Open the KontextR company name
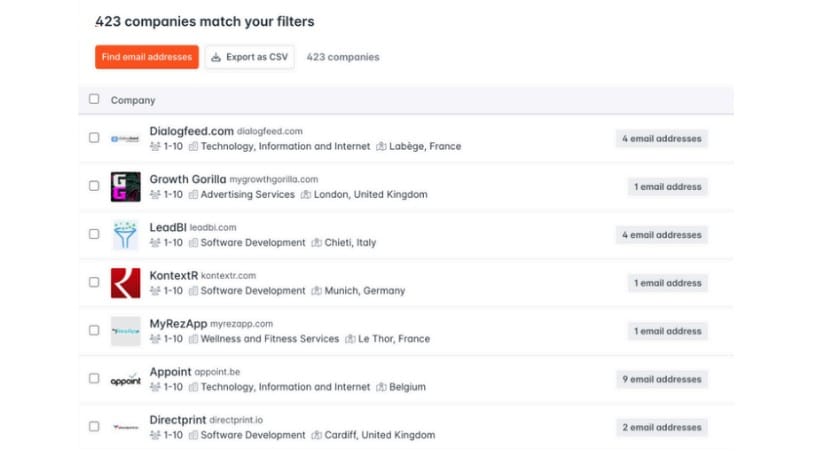 (x=174, y=275)
